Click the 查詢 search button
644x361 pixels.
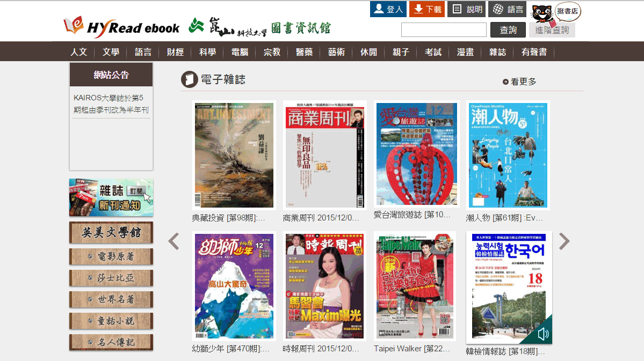[507, 30]
